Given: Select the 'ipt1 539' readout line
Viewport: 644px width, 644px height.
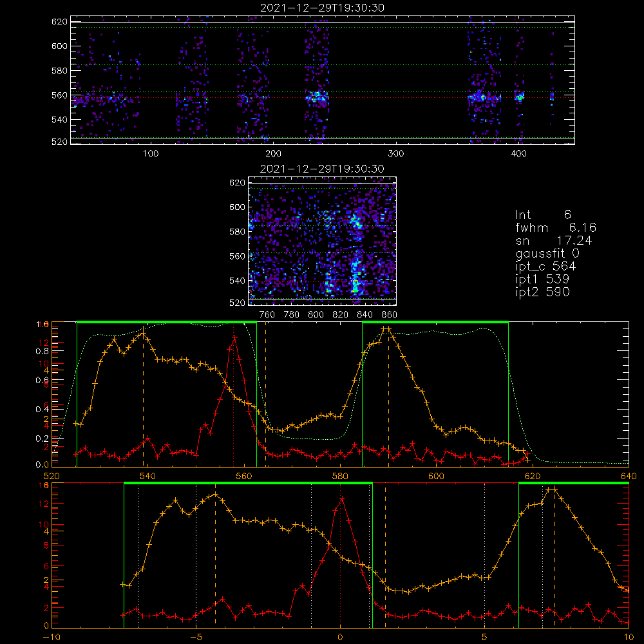Looking at the screenshot, I should point(542,279).
